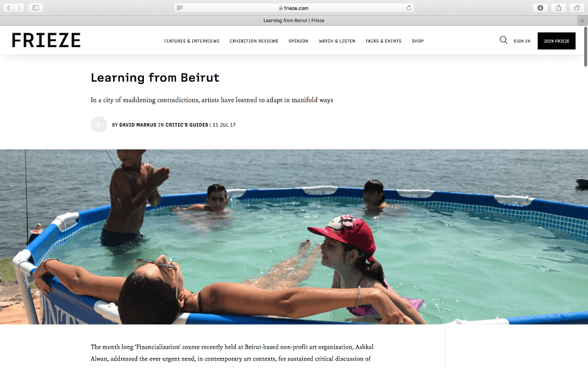Open Frieze site search magnifier
Screen dimensions: 588x368
pyautogui.click(x=503, y=40)
